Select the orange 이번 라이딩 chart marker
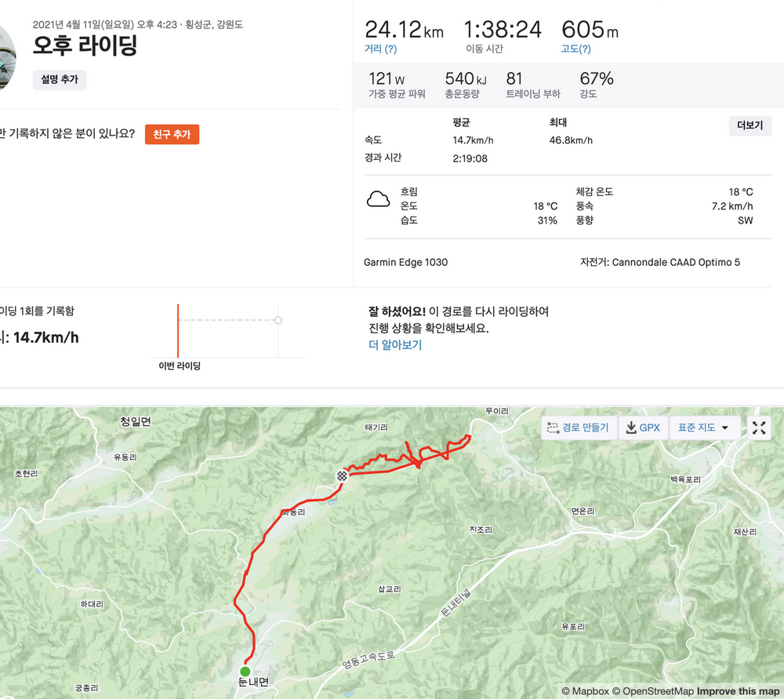 (x=178, y=329)
